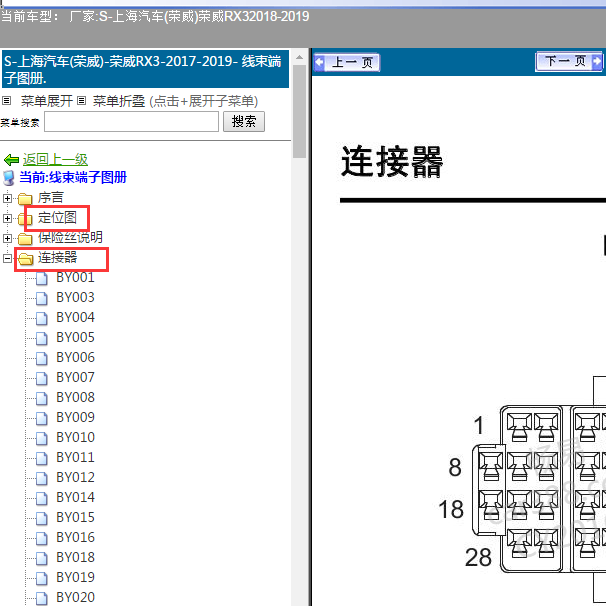Select the BY008 tree entry text

click(x=75, y=397)
